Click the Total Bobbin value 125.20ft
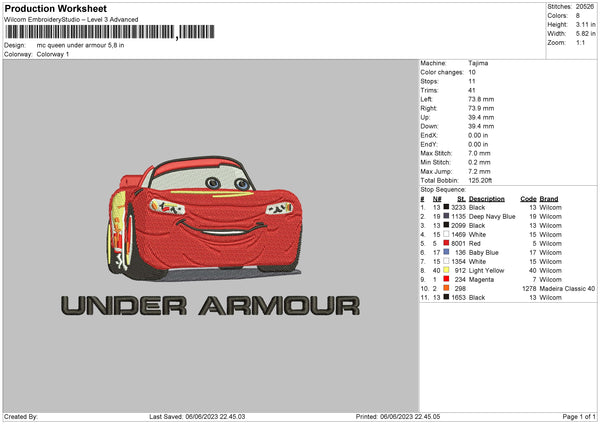 [480, 180]
